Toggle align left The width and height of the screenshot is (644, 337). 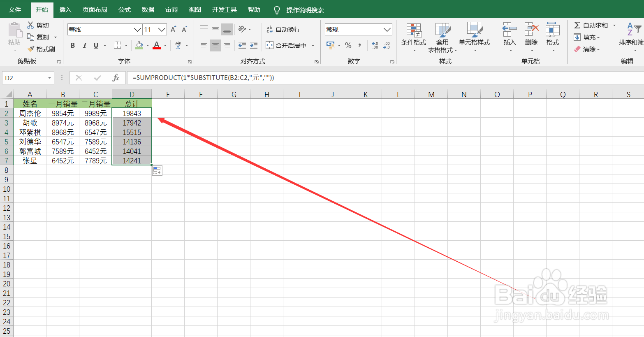pyautogui.click(x=204, y=45)
